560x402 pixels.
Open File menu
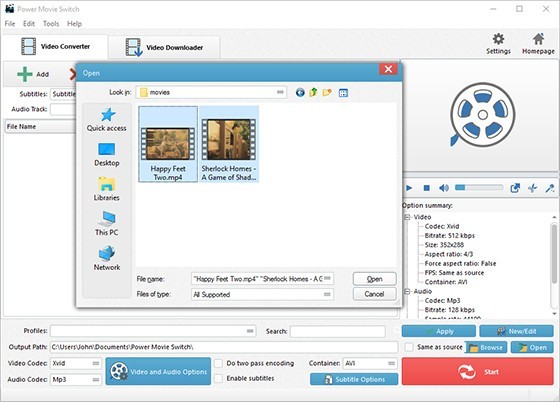click(10, 24)
